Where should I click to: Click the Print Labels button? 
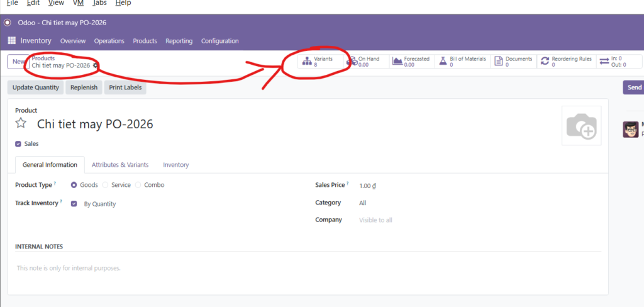point(125,87)
